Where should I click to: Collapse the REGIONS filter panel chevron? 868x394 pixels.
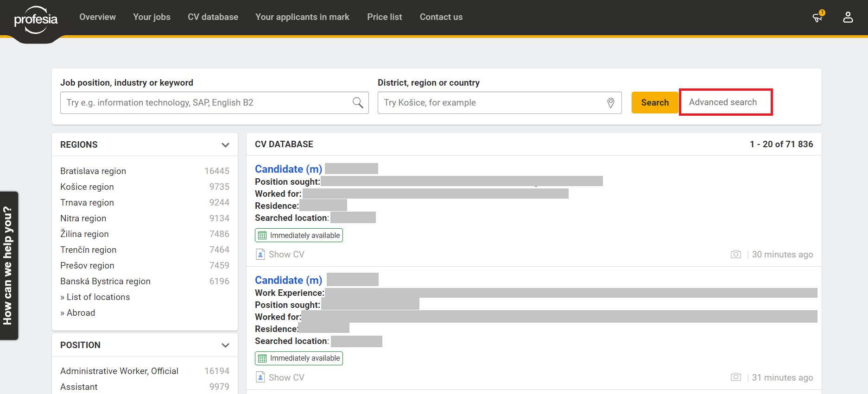tap(225, 145)
